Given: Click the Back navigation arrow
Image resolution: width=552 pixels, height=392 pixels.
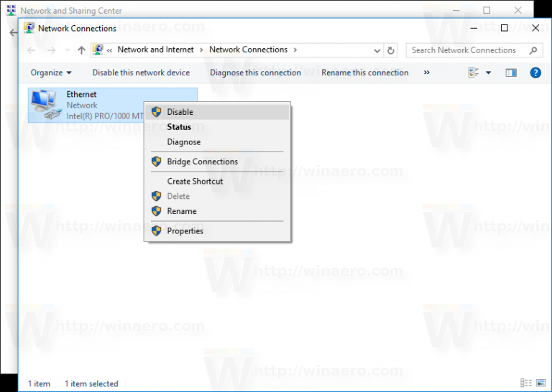Looking at the screenshot, I should [32, 50].
